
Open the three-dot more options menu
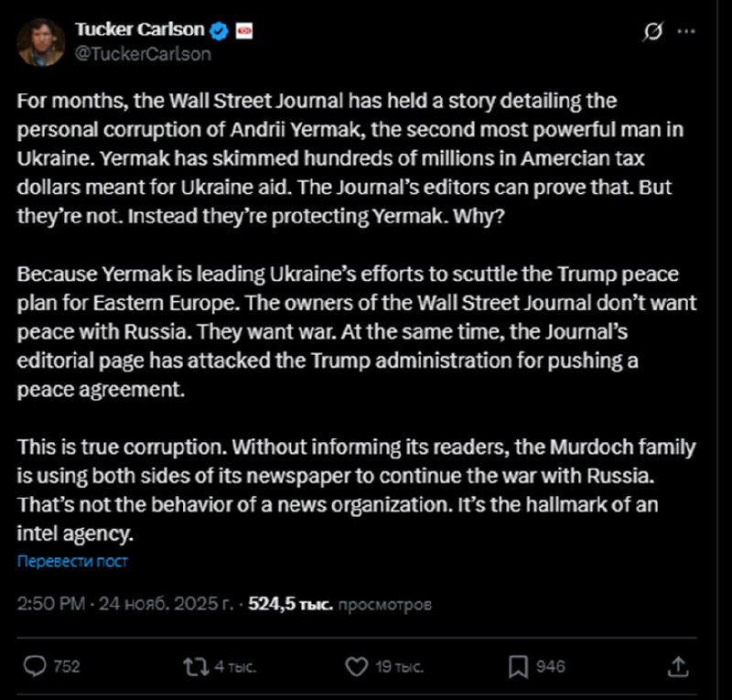point(686,31)
